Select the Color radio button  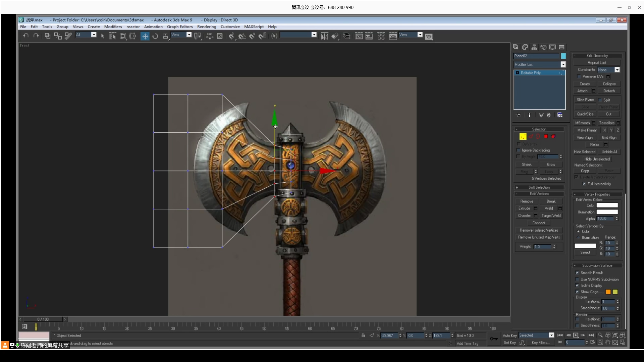(x=579, y=232)
